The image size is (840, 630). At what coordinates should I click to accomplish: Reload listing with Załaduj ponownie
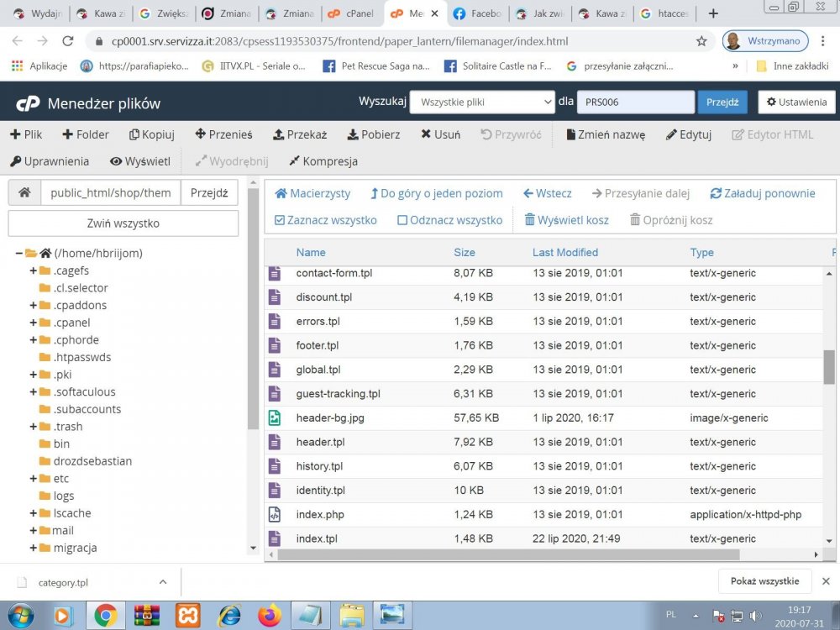763,193
